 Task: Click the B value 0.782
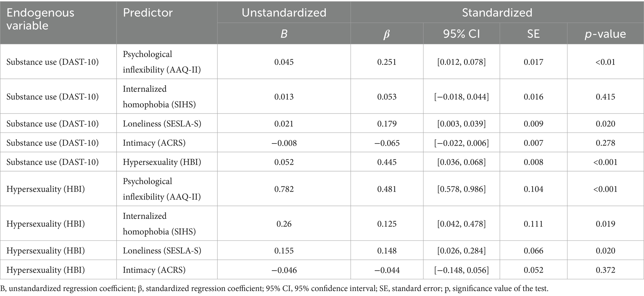[284, 189]
